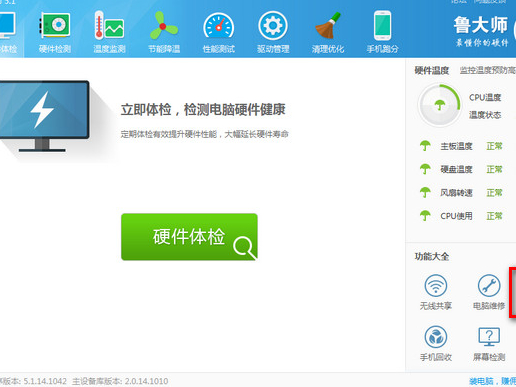Click the CPU temperature gauge dial
The width and height of the screenshot is (516, 387).
pos(440,105)
